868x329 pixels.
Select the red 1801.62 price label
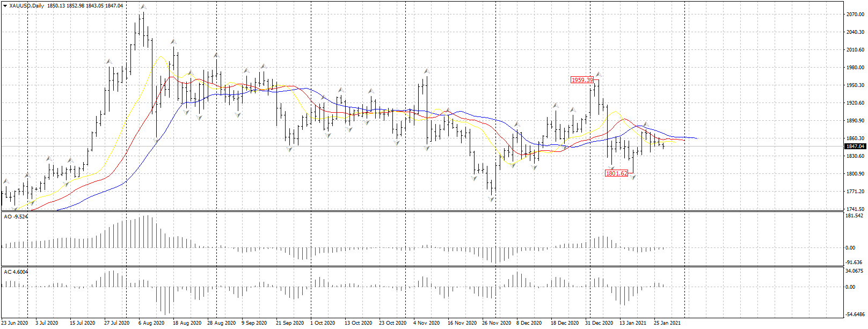point(616,173)
